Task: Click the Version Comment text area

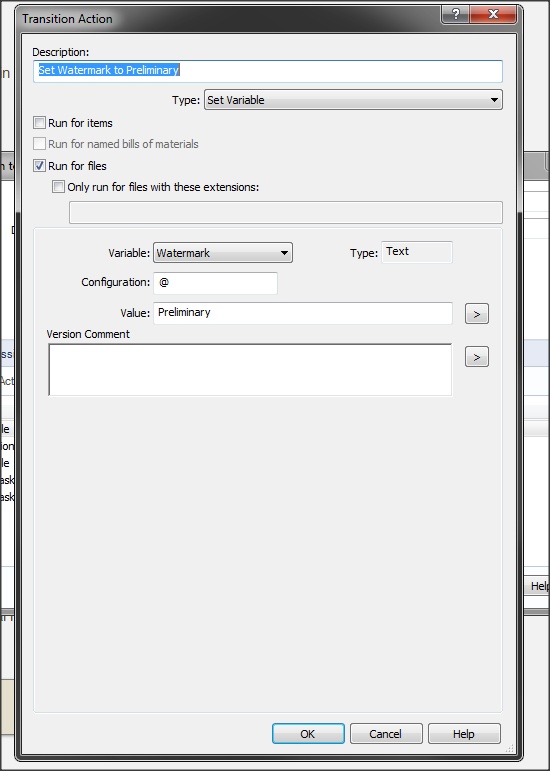Action: (250, 369)
